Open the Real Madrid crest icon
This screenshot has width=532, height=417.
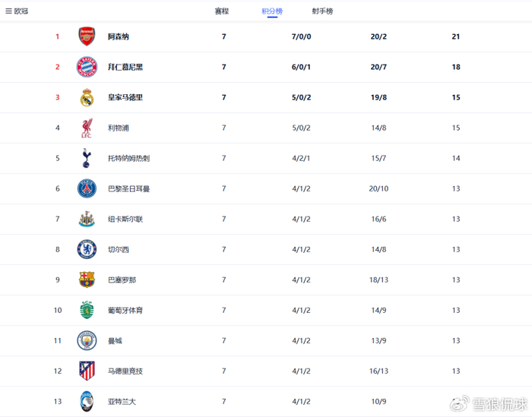pyautogui.click(x=87, y=97)
